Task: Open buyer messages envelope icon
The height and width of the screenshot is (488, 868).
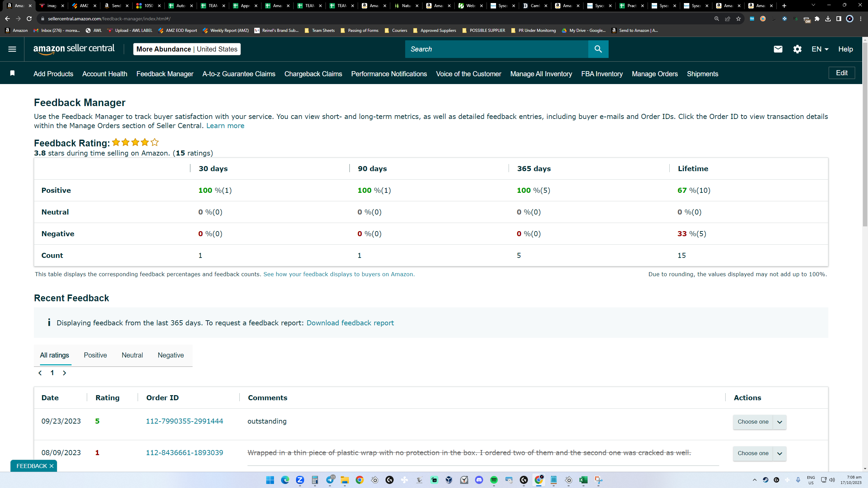Action: (x=778, y=49)
